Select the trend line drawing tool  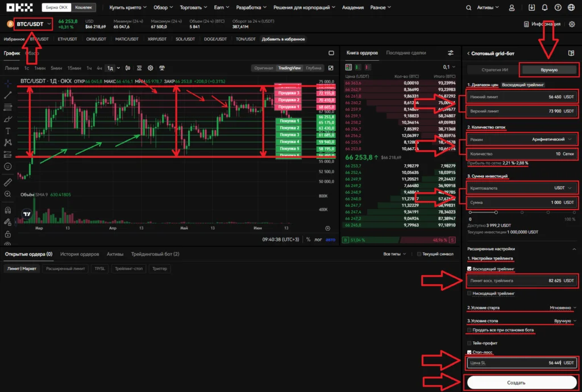8,95
